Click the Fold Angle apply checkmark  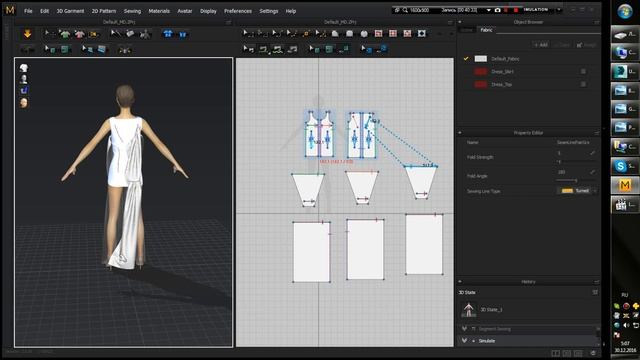click(x=592, y=172)
